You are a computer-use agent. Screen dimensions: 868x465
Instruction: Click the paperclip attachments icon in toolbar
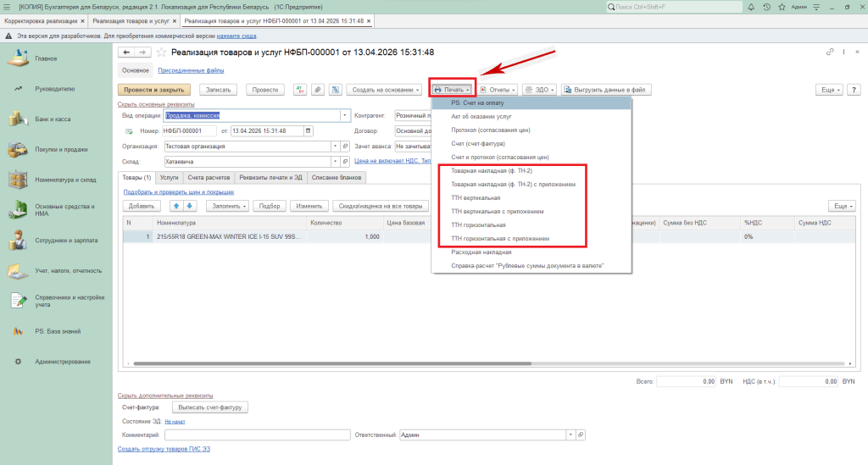pos(317,90)
